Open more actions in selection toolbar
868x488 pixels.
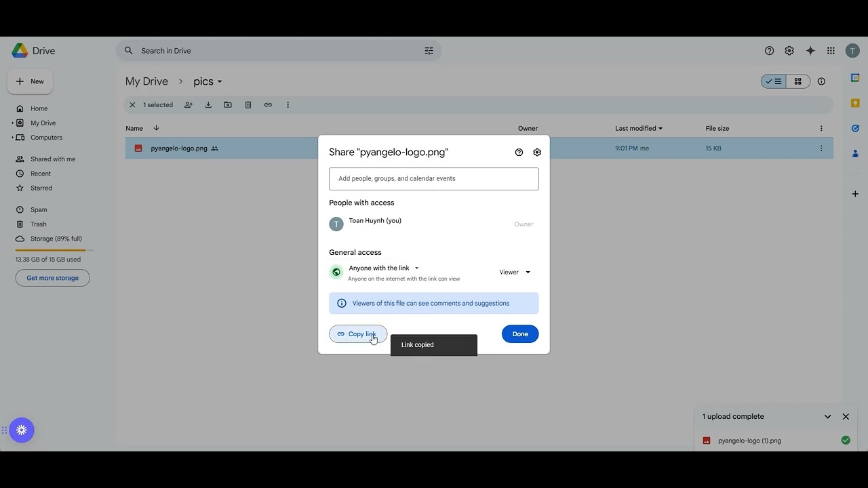coord(288,105)
